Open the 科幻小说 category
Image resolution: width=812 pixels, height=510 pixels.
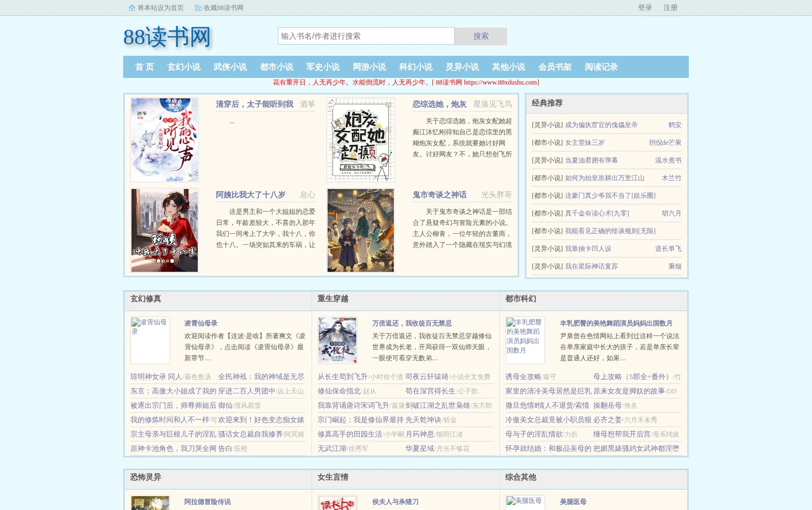(416, 67)
